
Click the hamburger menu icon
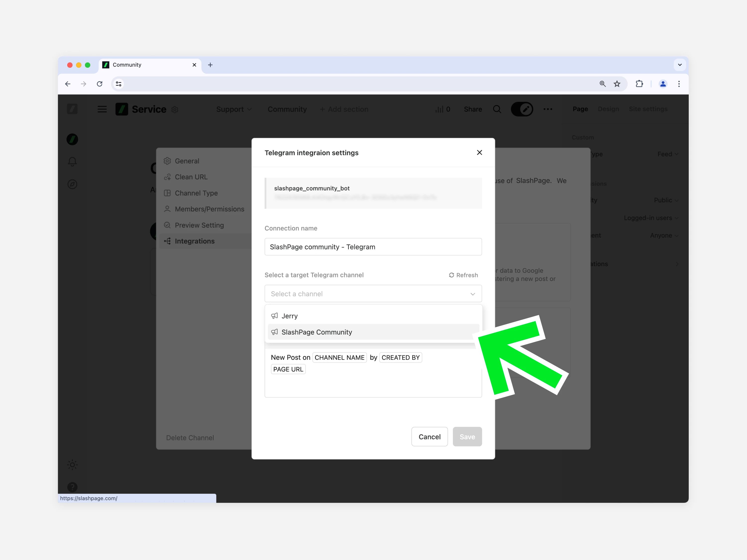(x=102, y=109)
